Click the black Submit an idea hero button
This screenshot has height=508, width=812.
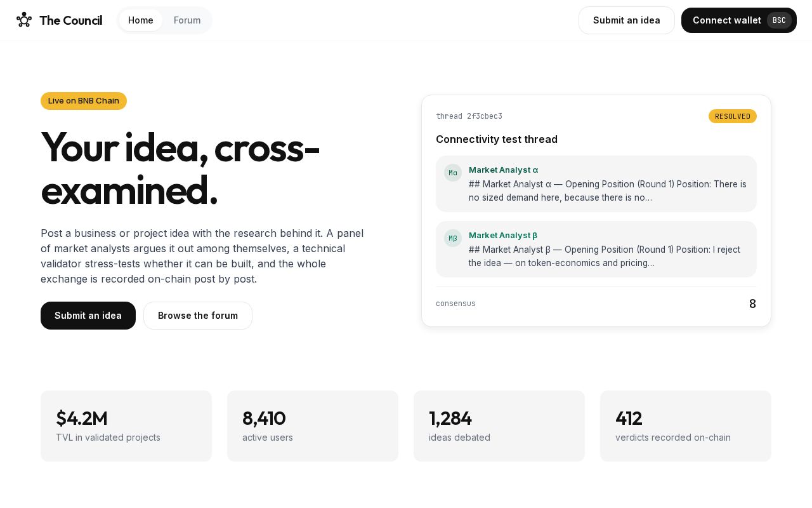88,316
